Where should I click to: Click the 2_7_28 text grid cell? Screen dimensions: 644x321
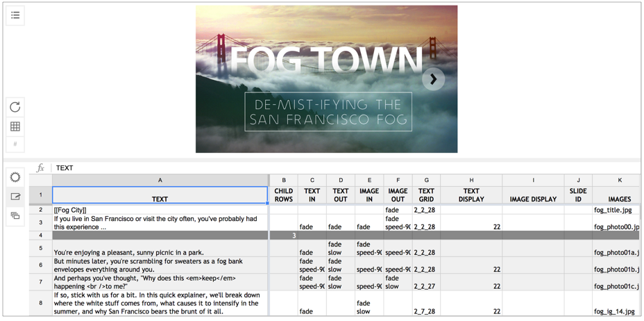(426, 303)
